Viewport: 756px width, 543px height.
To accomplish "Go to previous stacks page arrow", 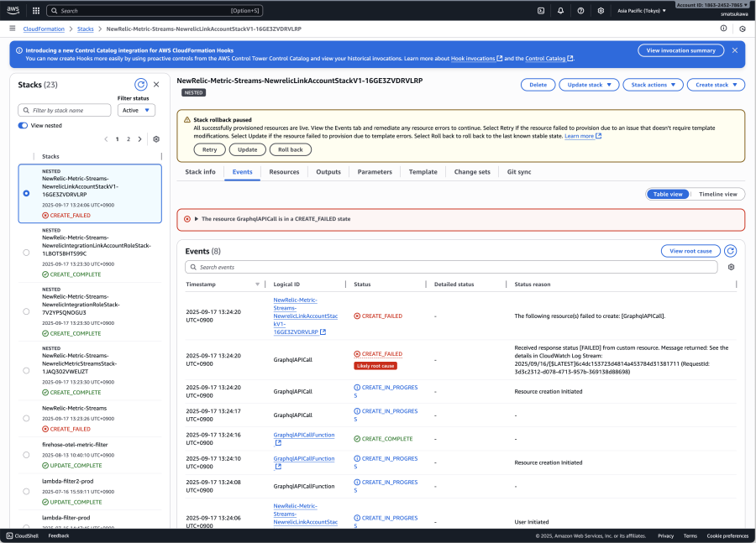I will click(106, 139).
